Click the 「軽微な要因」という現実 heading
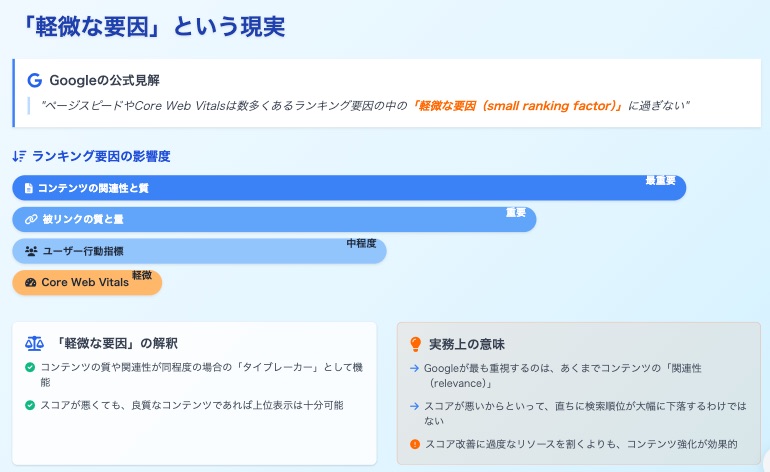Image resolution: width=770 pixels, height=472 pixels. [x=153, y=26]
